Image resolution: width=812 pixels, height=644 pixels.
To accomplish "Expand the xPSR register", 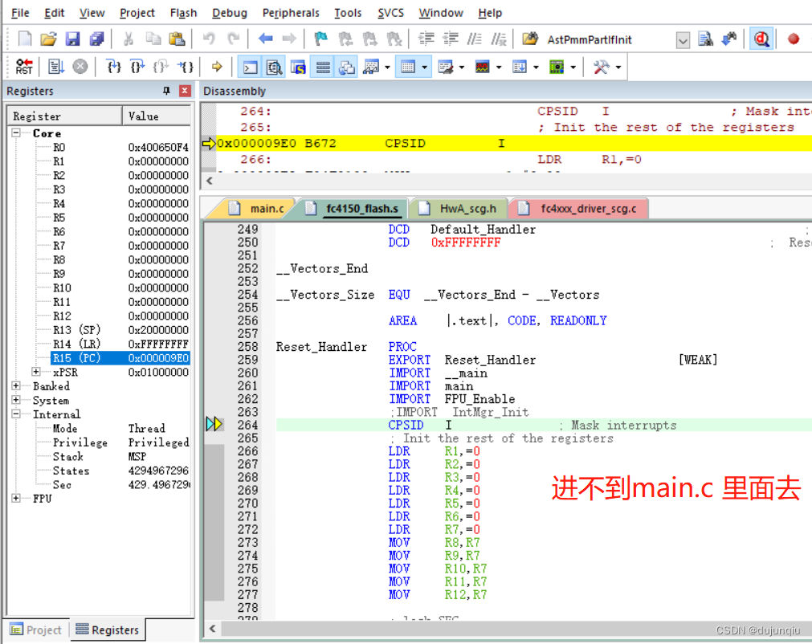I will click(35, 372).
